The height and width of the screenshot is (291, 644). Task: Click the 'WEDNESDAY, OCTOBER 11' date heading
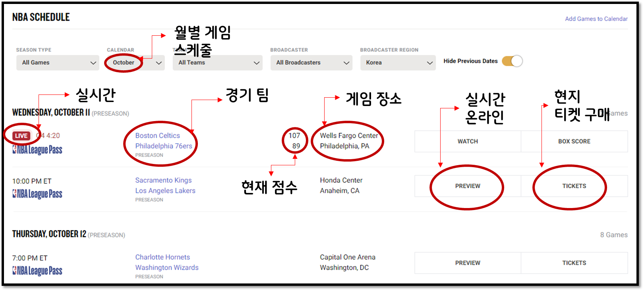coord(51,112)
